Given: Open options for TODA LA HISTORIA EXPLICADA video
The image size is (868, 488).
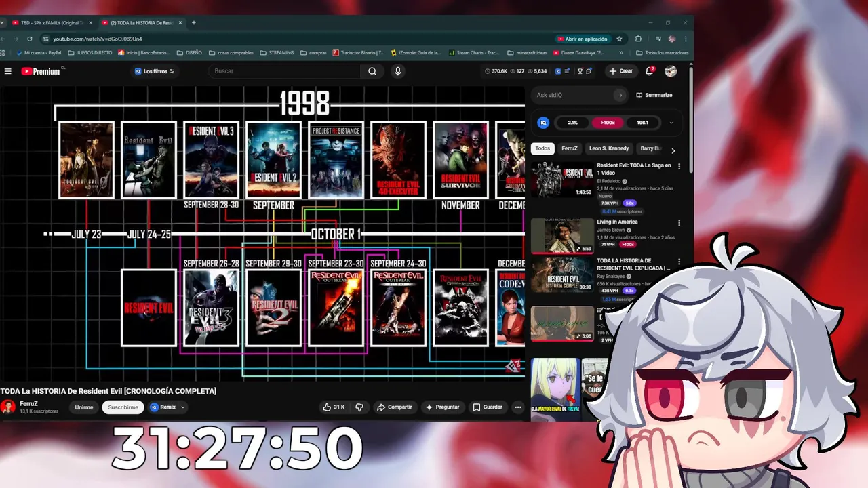Looking at the screenshot, I should click(679, 261).
